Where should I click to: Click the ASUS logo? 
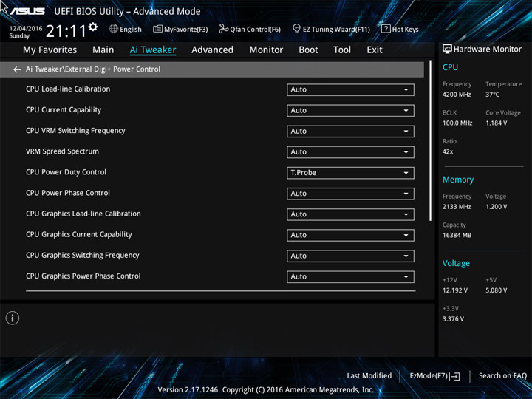pyautogui.click(x=28, y=11)
